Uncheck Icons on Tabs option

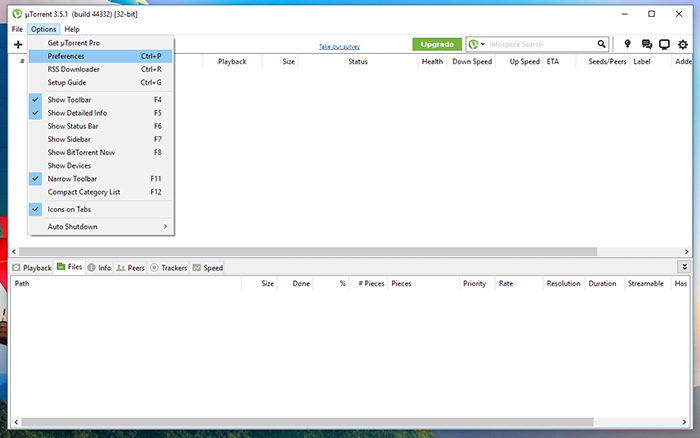(x=100, y=209)
